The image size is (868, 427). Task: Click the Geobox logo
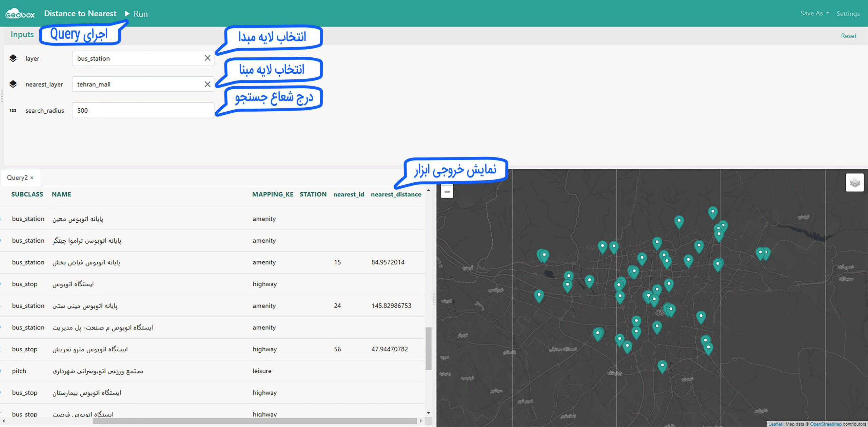point(20,14)
